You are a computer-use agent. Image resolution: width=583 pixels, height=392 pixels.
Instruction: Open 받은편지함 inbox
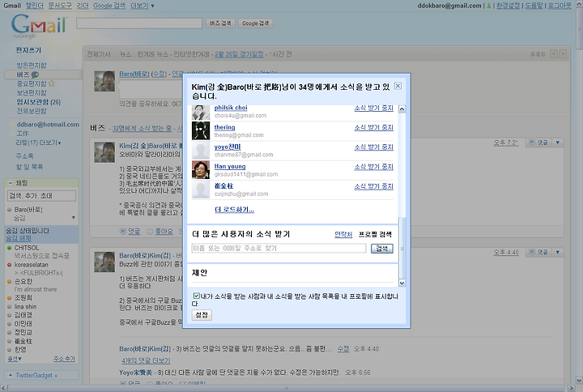pyautogui.click(x=32, y=66)
